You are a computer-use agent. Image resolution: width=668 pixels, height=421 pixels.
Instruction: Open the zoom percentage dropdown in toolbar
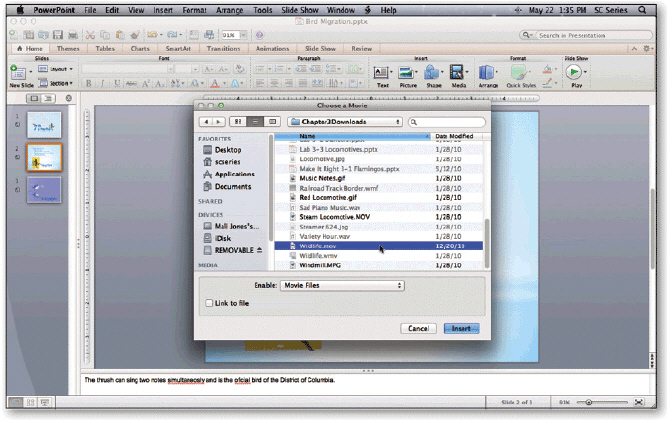[244, 35]
